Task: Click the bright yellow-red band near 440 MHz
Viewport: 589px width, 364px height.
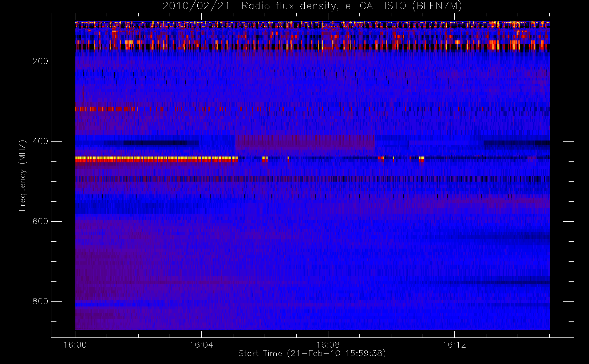Action: (x=157, y=159)
